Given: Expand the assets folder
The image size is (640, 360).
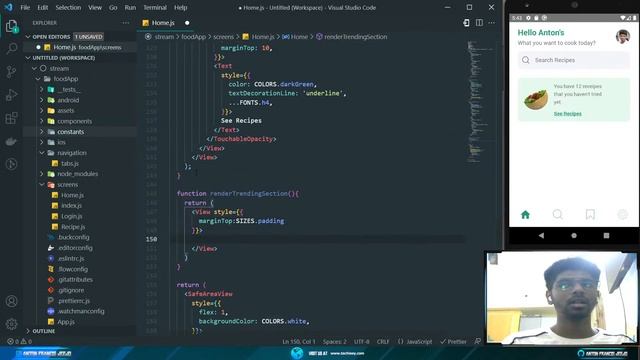Looking at the screenshot, I should [42, 111].
